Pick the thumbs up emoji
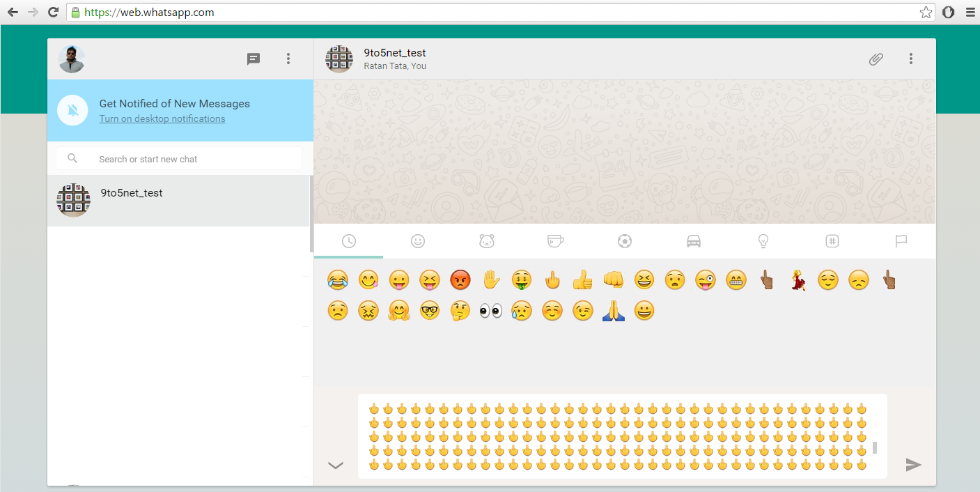Image resolution: width=980 pixels, height=492 pixels. click(582, 280)
